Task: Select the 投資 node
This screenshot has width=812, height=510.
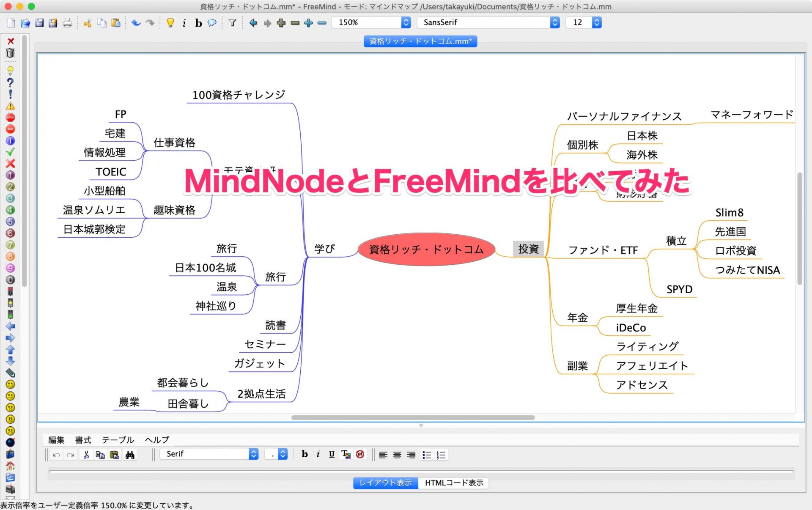Action: (528, 249)
